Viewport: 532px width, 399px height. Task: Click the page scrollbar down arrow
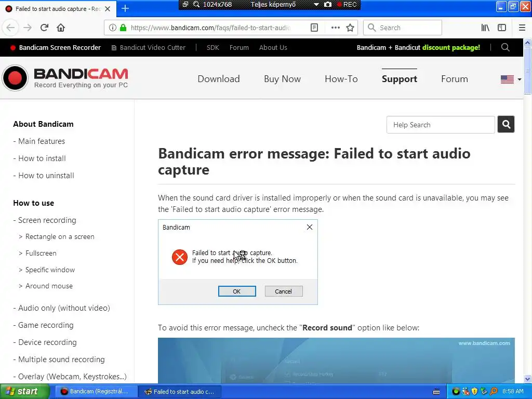pos(527,379)
